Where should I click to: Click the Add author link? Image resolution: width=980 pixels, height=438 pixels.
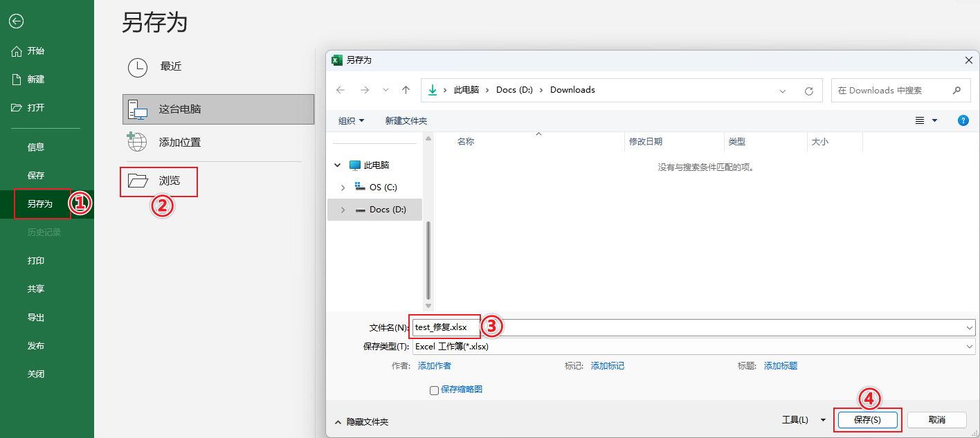pyautogui.click(x=434, y=366)
